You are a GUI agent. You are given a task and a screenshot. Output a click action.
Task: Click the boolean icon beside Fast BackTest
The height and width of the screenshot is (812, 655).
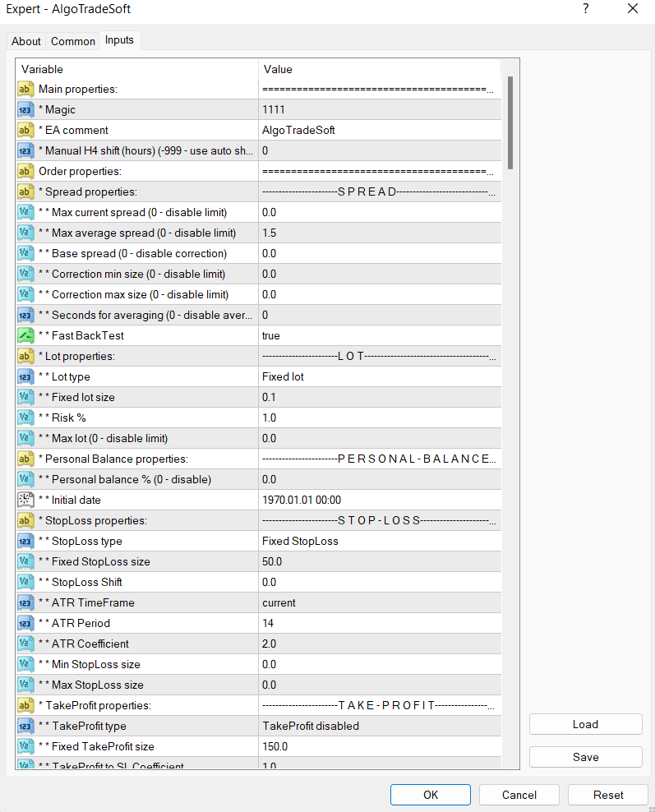(x=25, y=335)
